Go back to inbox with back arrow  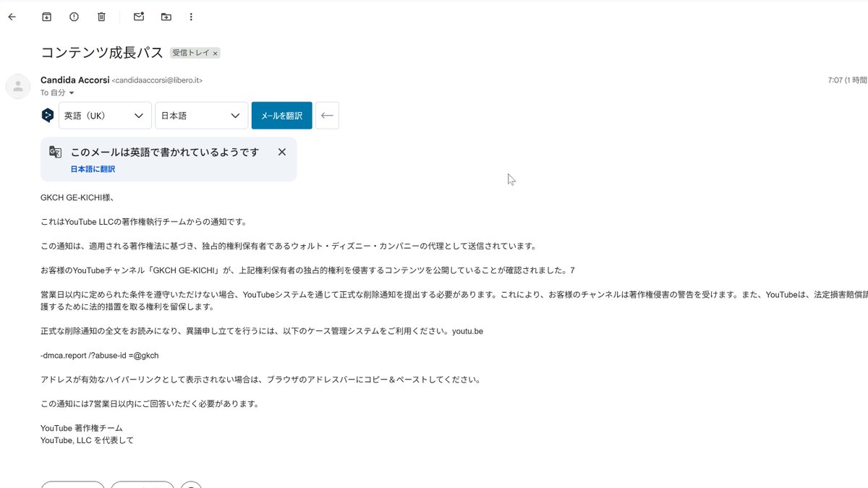[x=12, y=17]
